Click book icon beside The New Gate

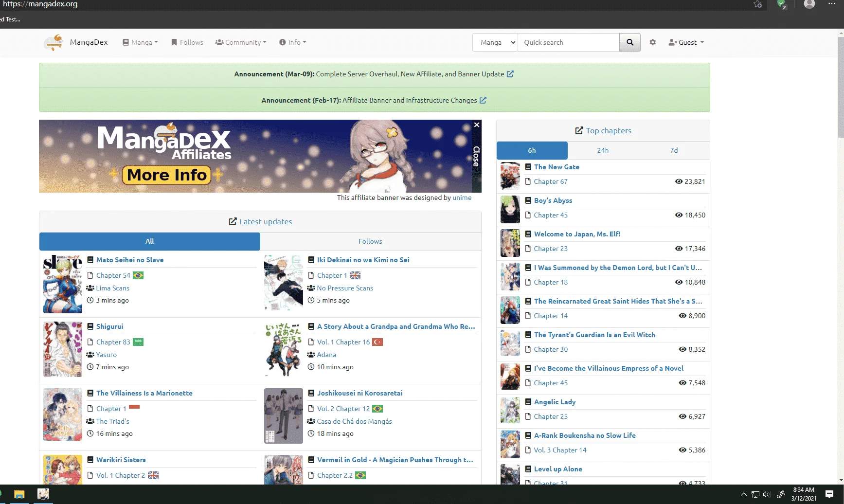528,167
